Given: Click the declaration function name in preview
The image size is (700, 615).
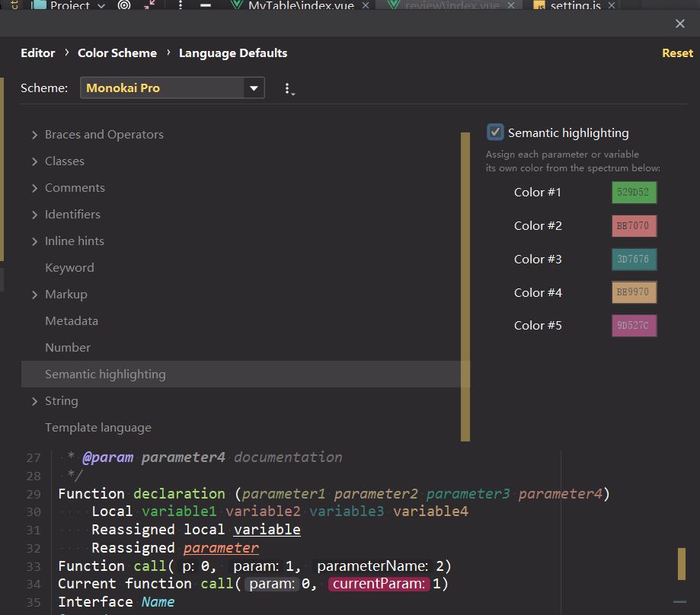Looking at the screenshot, I should (x=179, y=494).
